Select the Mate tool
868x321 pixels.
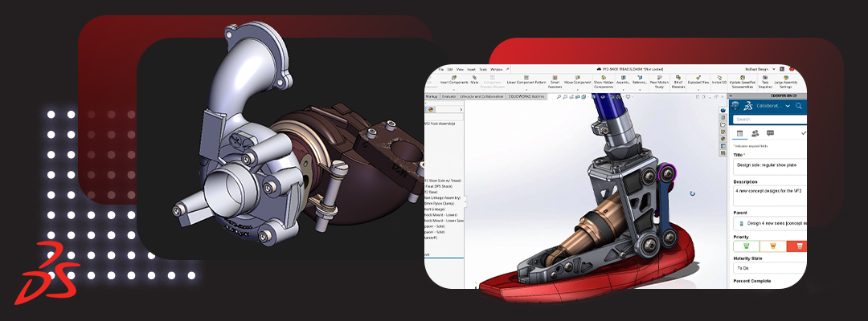[475, 81]
